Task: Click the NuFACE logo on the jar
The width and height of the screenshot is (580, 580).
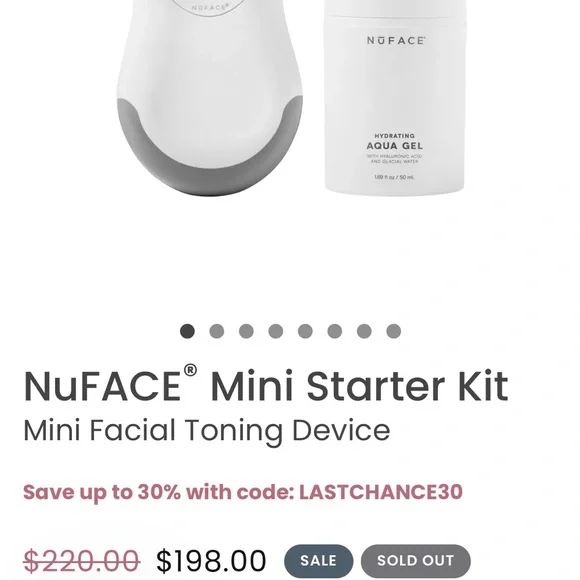Action: [396, 40]
